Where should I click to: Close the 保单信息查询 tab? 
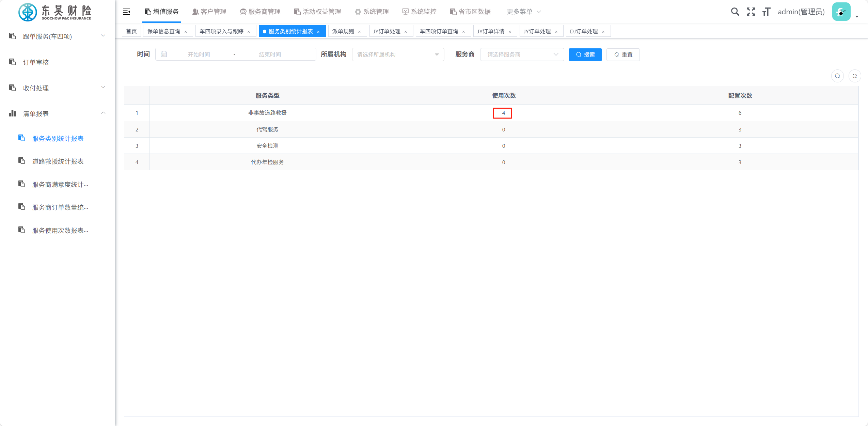click(x=186, y=32)
